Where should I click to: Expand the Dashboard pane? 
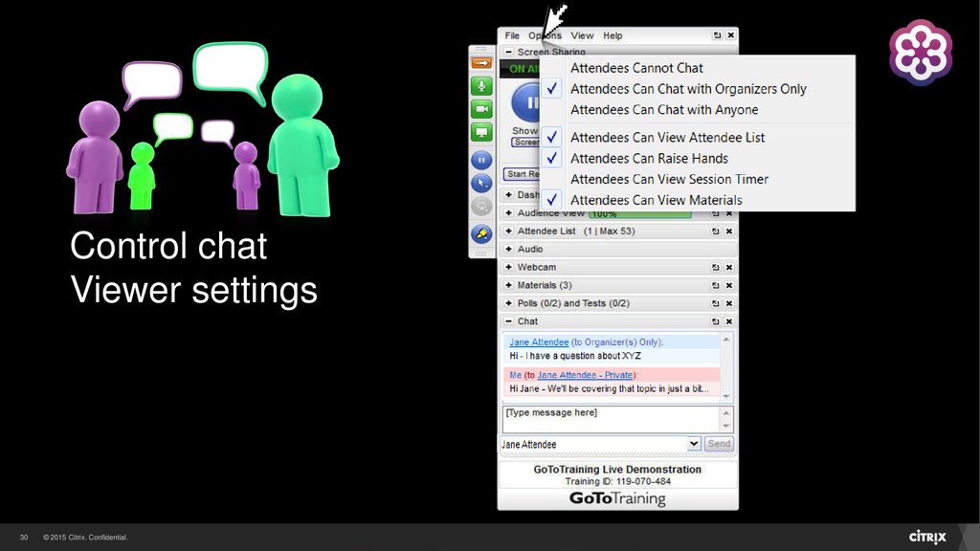[x=509, y=195]
